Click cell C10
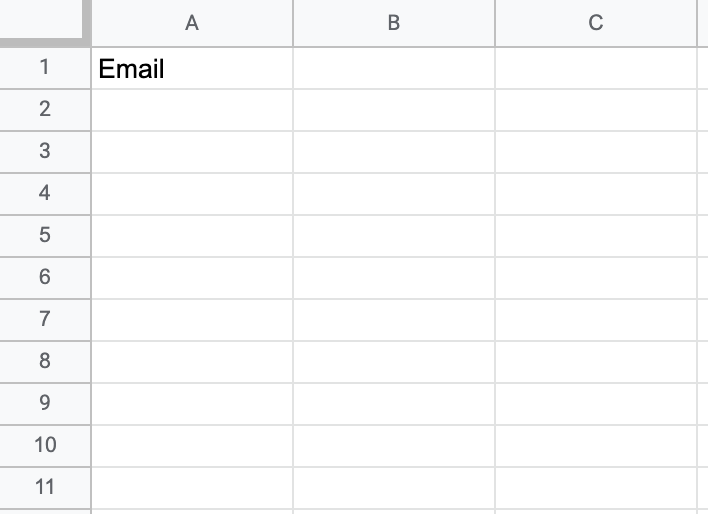This screenshot has width=708, height=514. click(596, 446)
